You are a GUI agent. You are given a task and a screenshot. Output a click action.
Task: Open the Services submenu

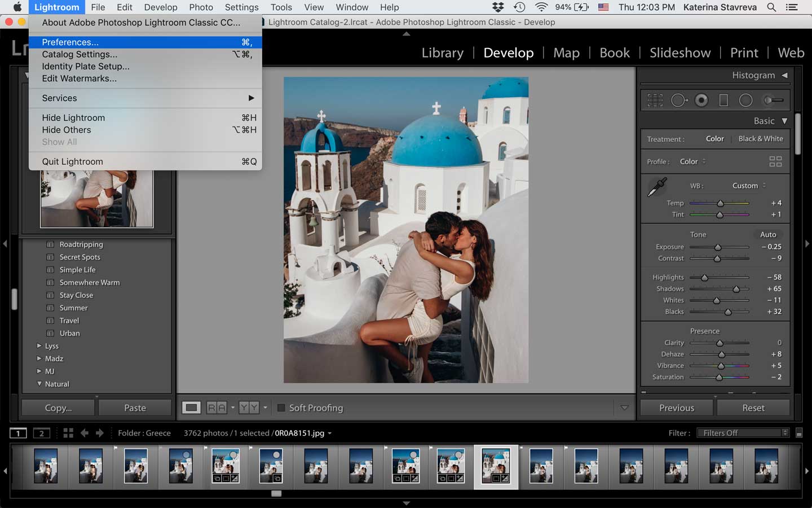[145, 98]
